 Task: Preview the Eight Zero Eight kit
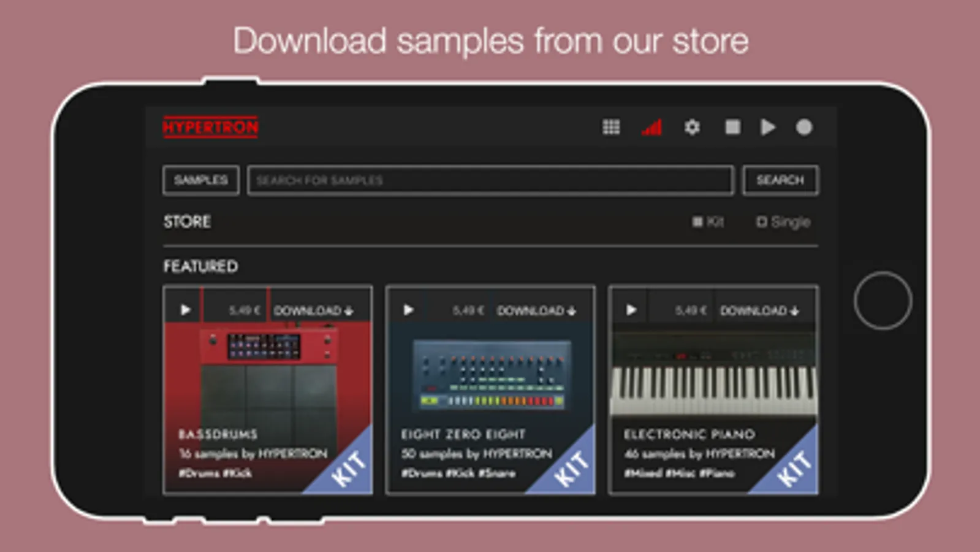(x=408, y=310)
